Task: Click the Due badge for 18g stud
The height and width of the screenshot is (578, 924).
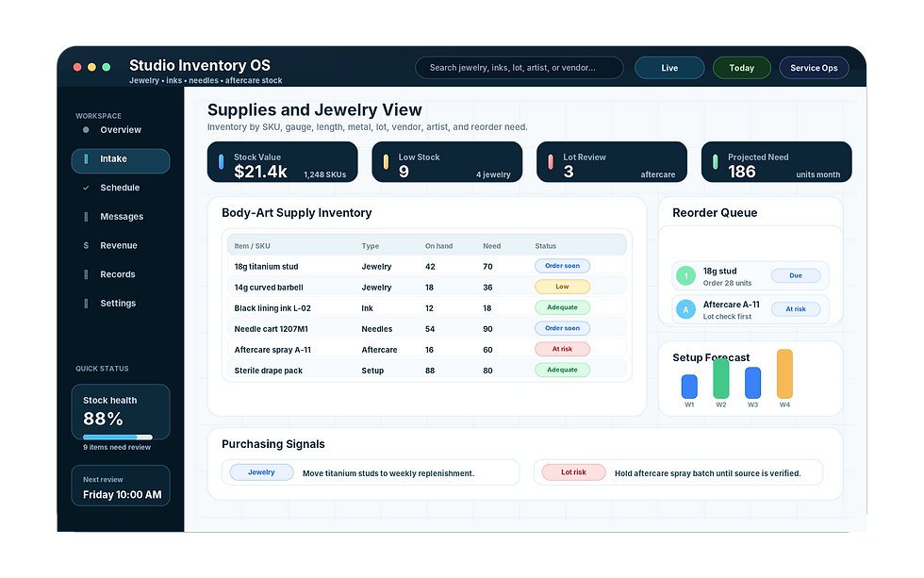Action: 796,275
